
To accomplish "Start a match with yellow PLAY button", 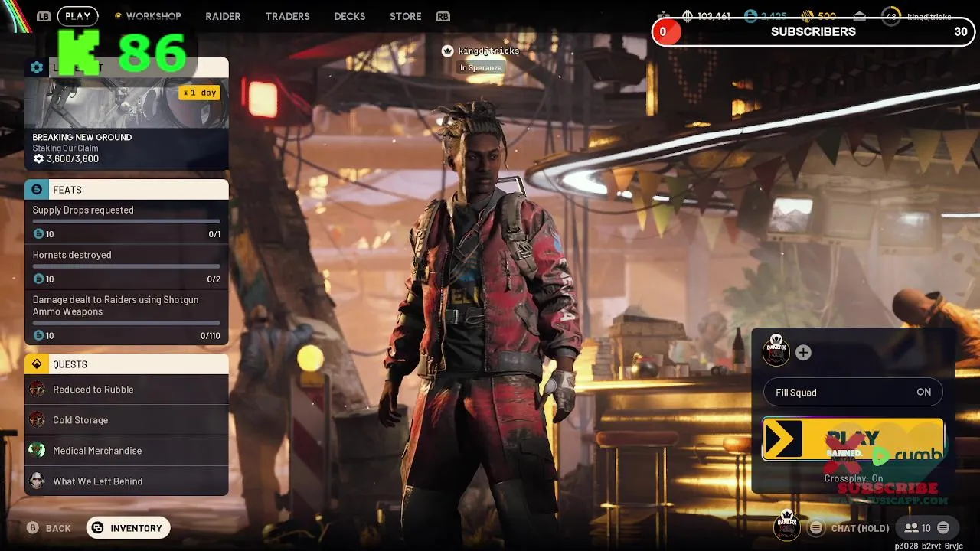I will tap(853, 439).
